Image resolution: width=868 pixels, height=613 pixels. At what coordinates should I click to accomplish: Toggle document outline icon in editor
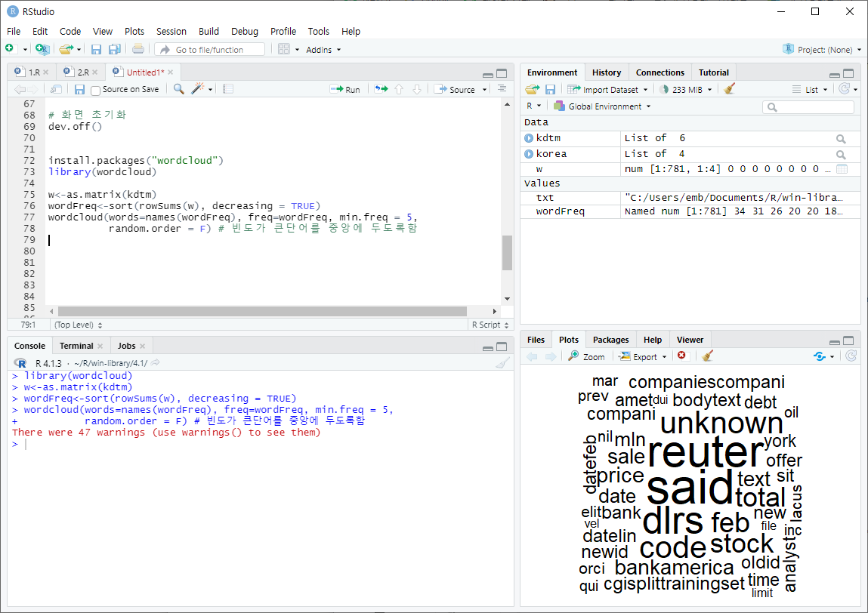point(502,88)
